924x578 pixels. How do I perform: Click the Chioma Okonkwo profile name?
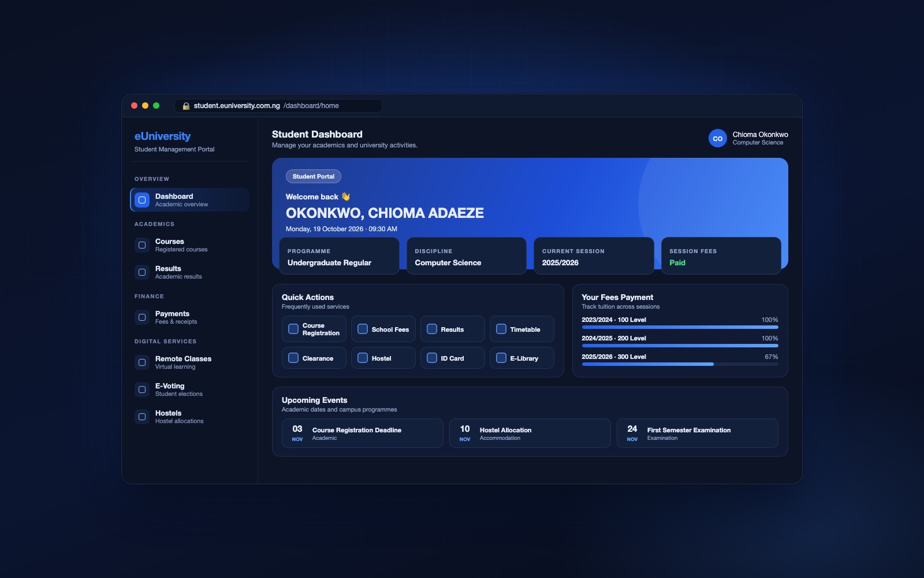coord(761,135)
